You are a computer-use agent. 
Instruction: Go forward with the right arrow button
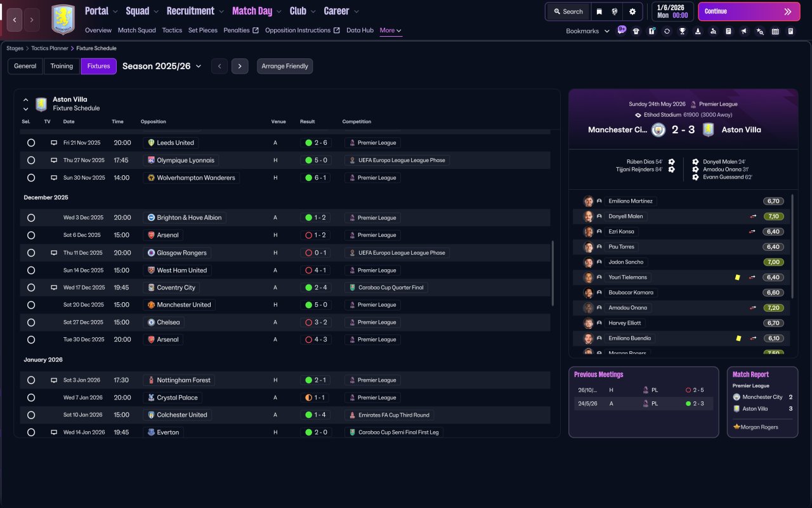(32, 20)
